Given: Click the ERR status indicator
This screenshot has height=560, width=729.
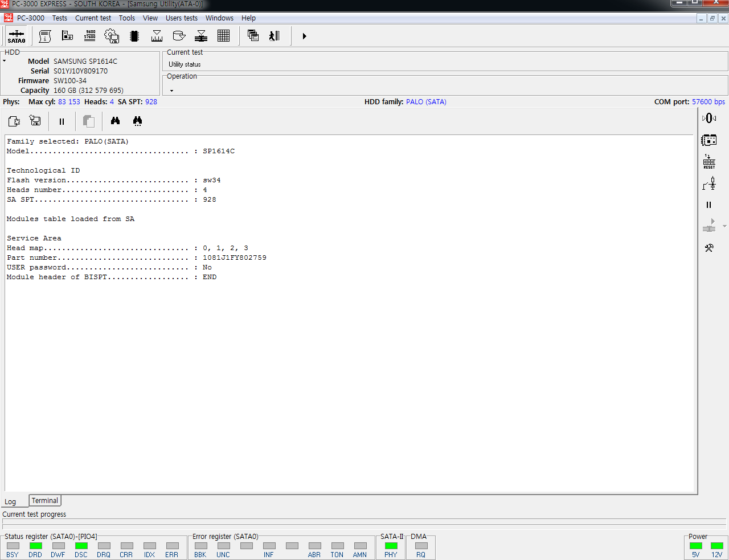Looking at the screenshot, I should (x=172, y=546).
